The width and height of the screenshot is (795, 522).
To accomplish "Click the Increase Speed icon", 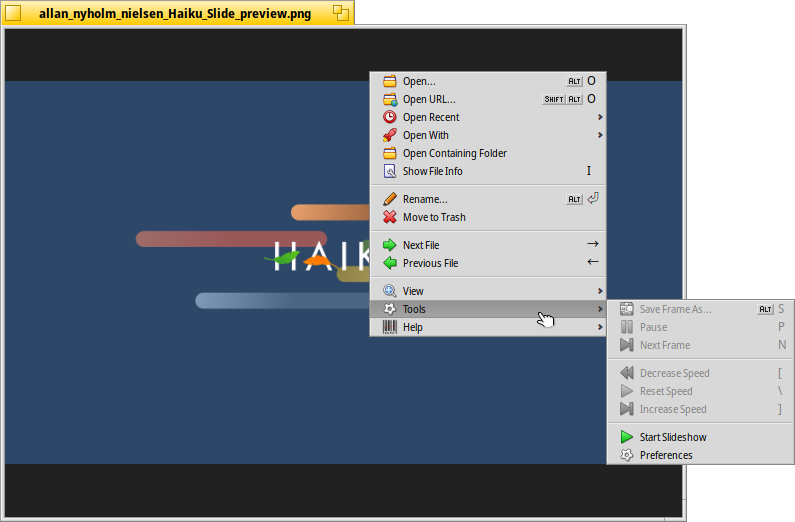I will click(x=627, y=409).
